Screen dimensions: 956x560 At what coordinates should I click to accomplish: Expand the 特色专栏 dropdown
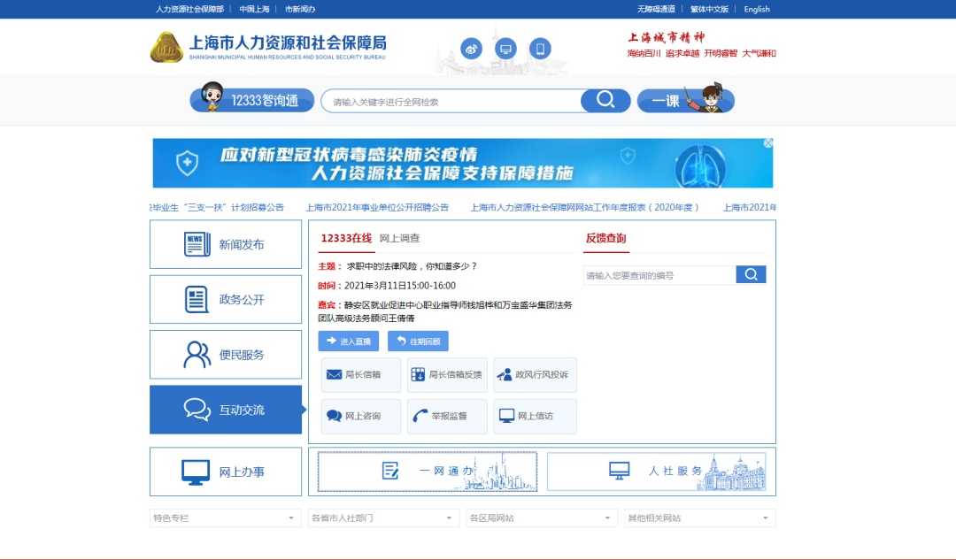tap(226, 518)
